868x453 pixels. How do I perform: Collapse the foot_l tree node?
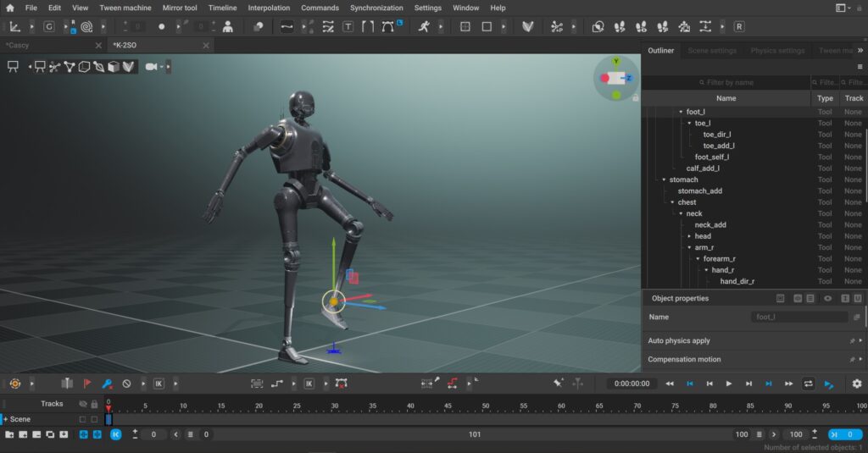point(681,112)
